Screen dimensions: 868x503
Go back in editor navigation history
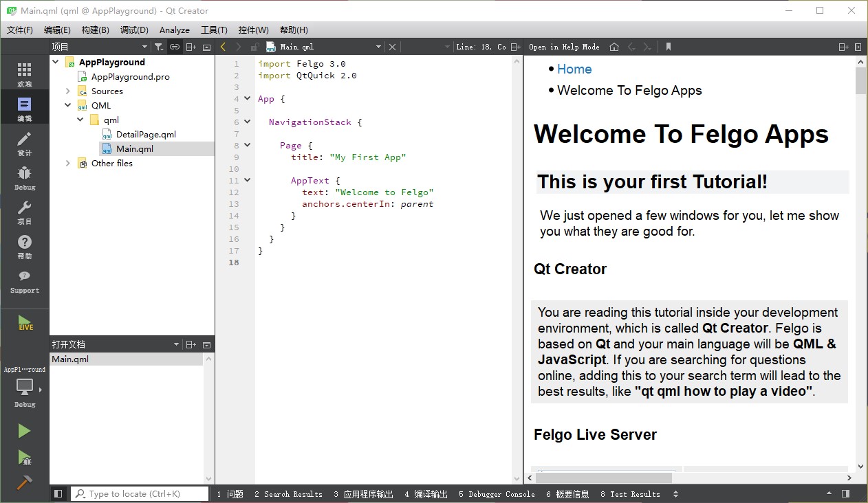point(223,47)
